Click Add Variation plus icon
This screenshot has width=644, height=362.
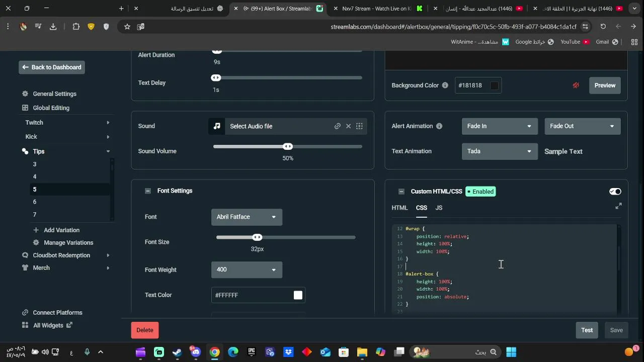tap(36, 230)
